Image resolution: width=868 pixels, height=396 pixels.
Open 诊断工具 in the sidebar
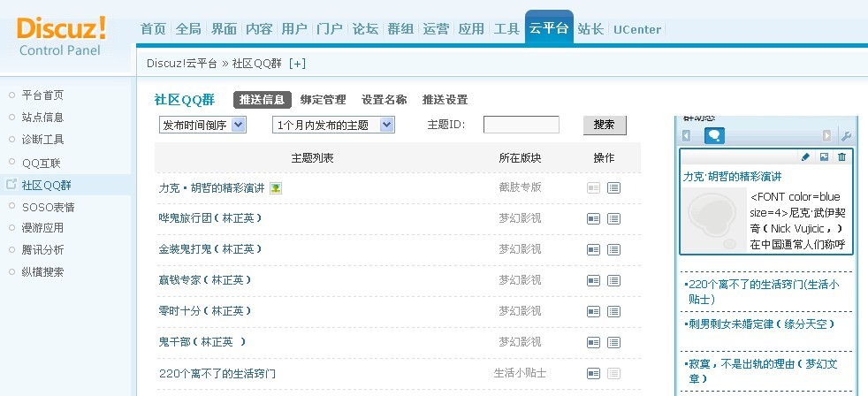point(42,140)
